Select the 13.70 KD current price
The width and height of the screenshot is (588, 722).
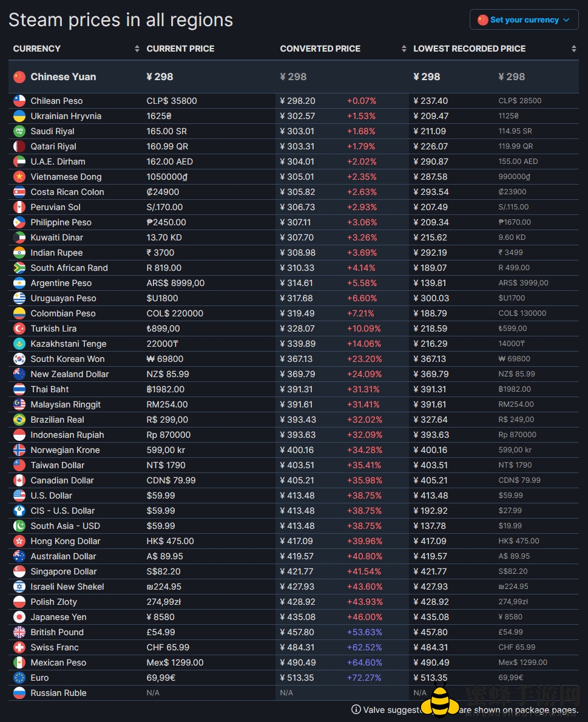[x=164, y=237]
